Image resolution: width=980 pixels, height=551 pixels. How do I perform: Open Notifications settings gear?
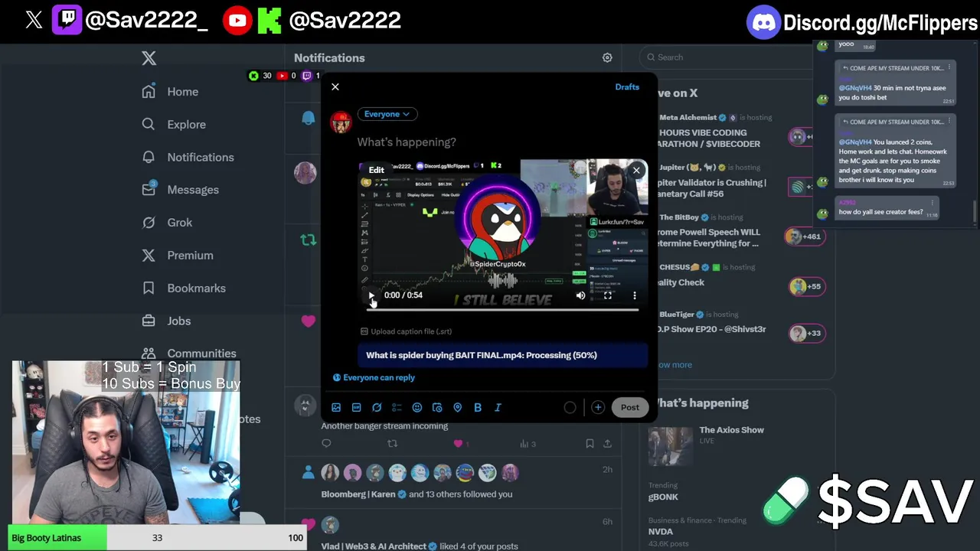click(x=607, y=57)
